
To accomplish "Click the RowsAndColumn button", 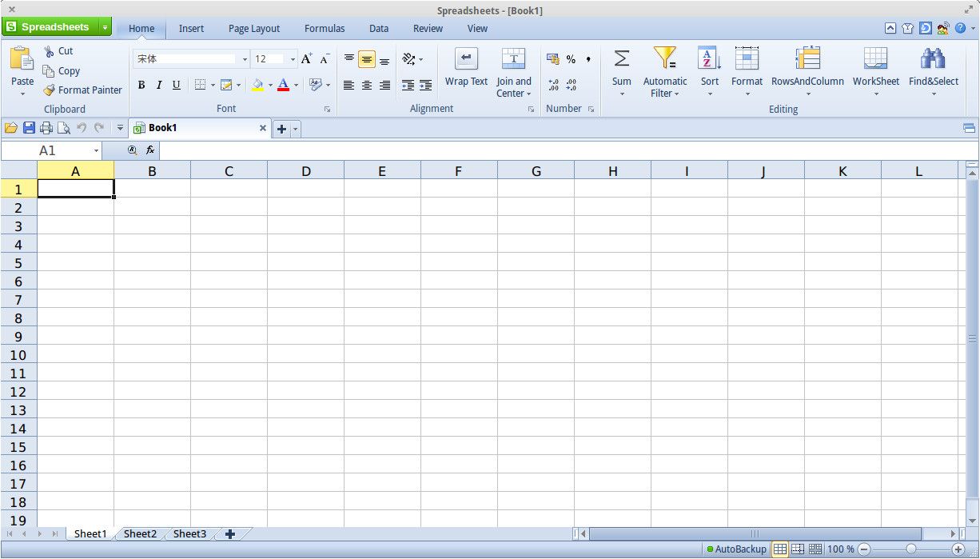I will coord(807,67).
